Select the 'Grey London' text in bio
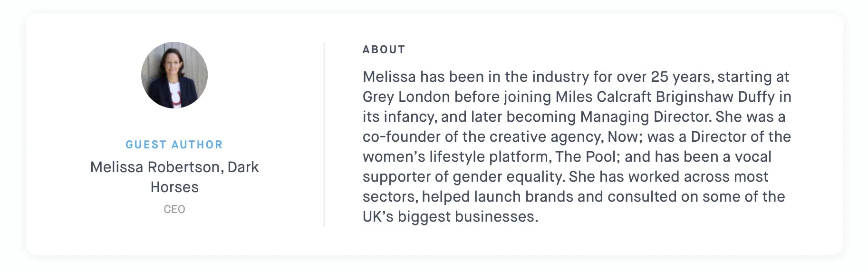 tap(406, 97)
